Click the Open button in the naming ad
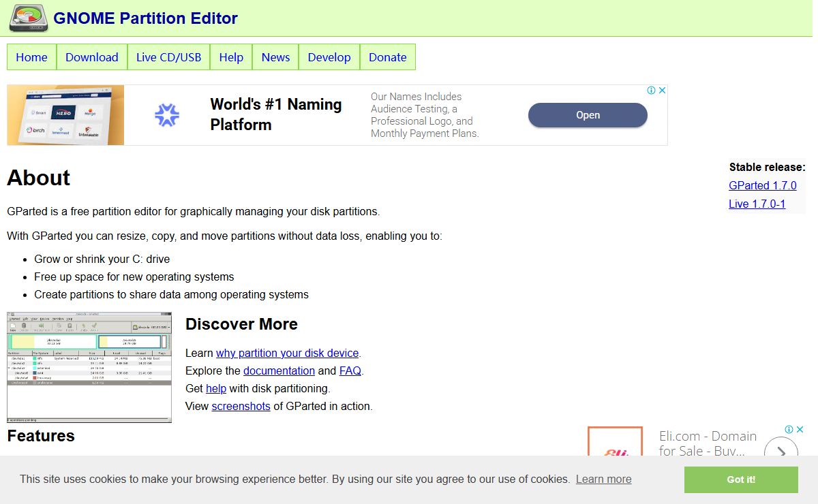This screenshot has height=504, width=818. pos(588,115)
